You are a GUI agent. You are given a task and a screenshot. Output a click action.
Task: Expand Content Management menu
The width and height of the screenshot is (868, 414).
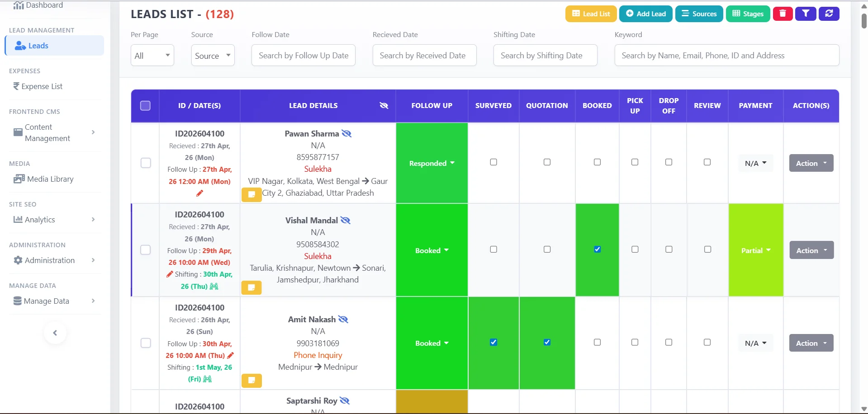click(x=55, y=132)
